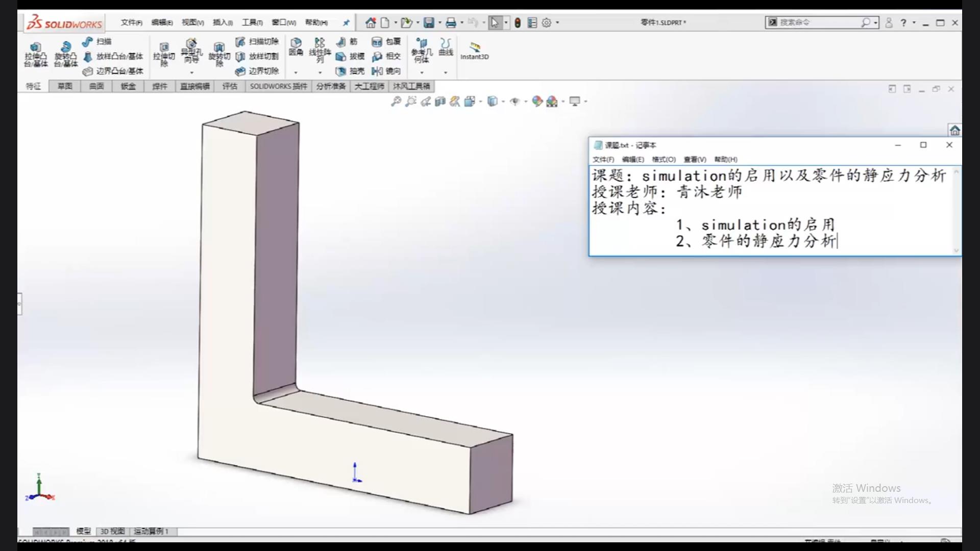Expand the Print dropdown arrow

pyautogui.click(x=462, y=22)
